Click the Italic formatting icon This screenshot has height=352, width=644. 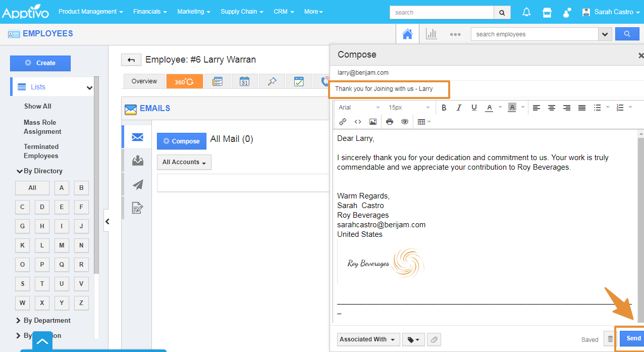(459, 108)
